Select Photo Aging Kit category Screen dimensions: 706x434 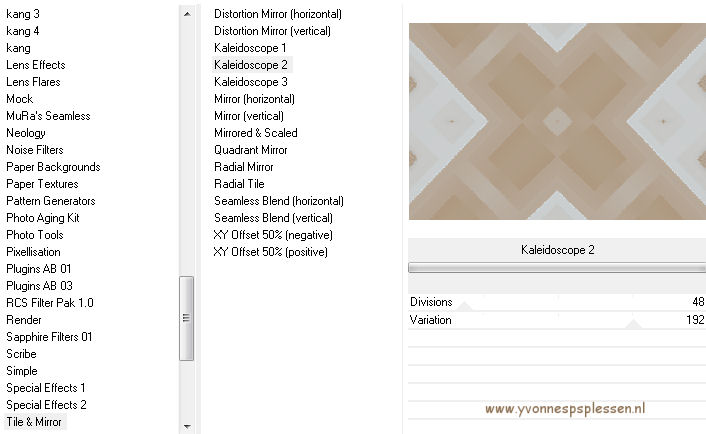[x=43, y=218]
